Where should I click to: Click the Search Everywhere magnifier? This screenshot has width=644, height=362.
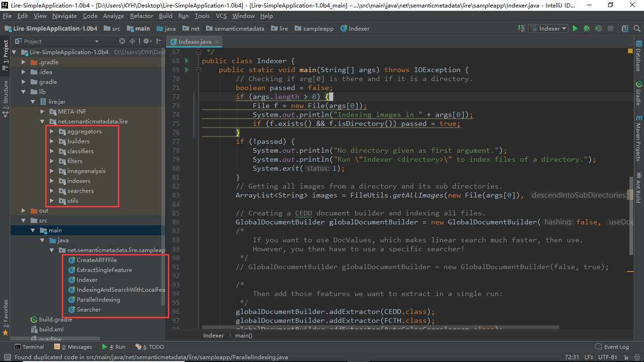(636, 28)
